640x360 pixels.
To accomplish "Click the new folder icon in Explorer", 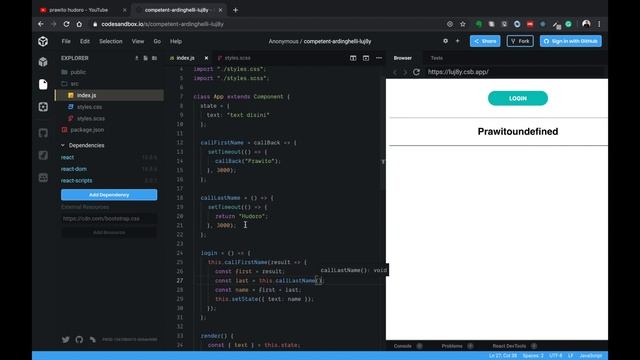I will [154, 58].
